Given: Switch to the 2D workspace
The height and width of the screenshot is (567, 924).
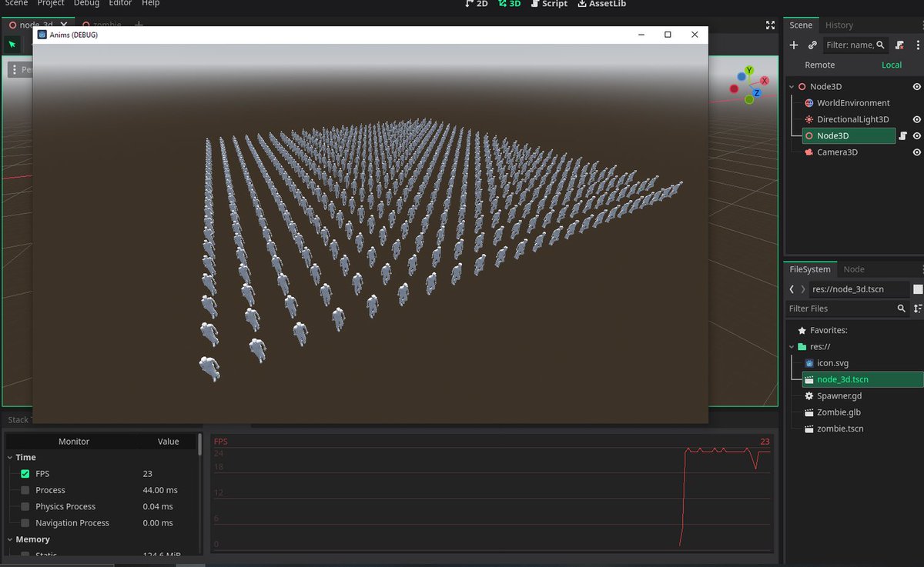Looking at the screenshot, I should coord(477,4).
